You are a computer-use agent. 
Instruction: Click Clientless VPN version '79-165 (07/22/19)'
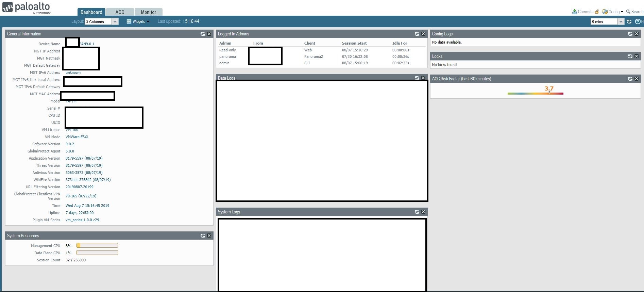tap(81, 196)
